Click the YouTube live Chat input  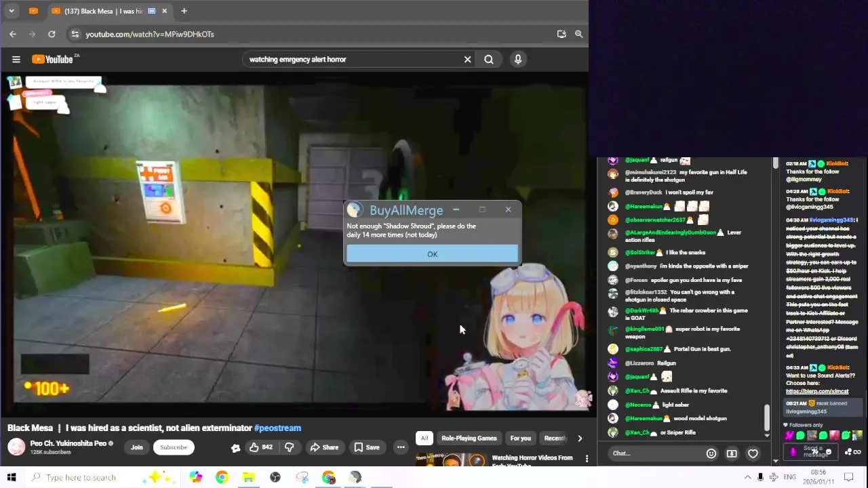point(654,453)
